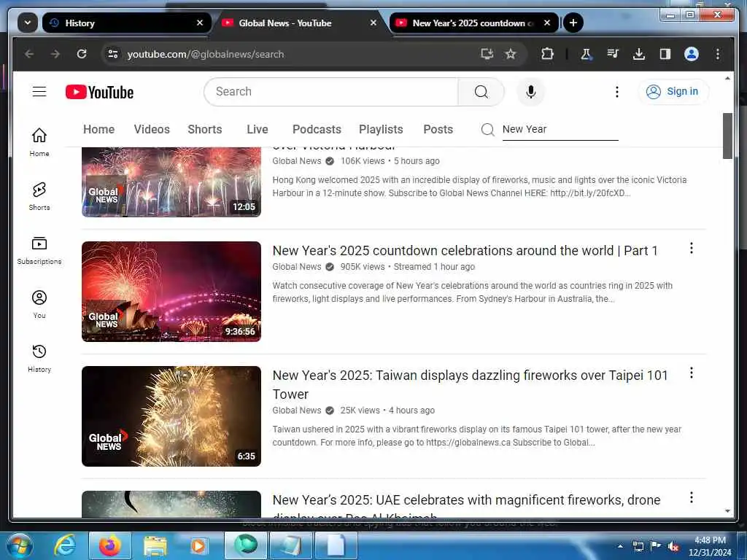The width and height of the screenshot is (747, 560).
Task: Reload the page with refresh button
Action: (x=82, y=54)
